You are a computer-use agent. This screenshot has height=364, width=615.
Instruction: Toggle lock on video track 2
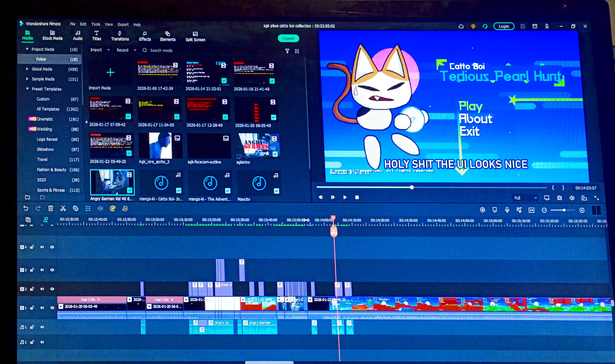pyautogui.click(x=32, y=289)
